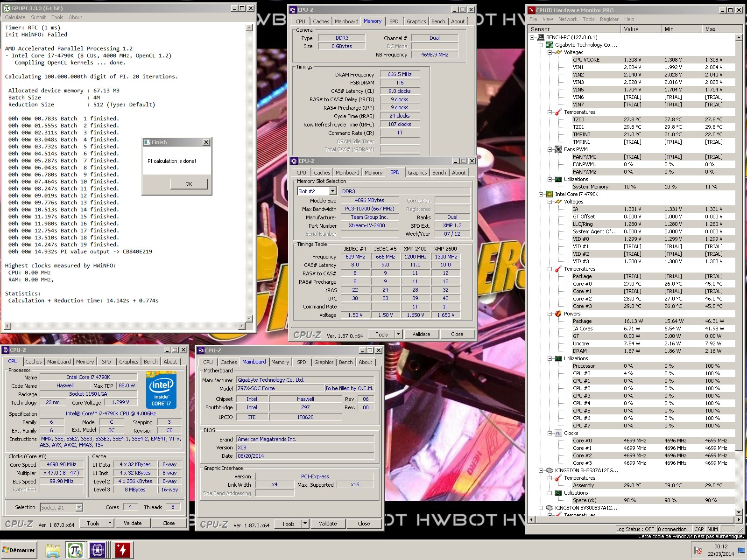
Task: Open Tools dropdown arrow in CPU-Z SPD window
Action: coord(398,334)
